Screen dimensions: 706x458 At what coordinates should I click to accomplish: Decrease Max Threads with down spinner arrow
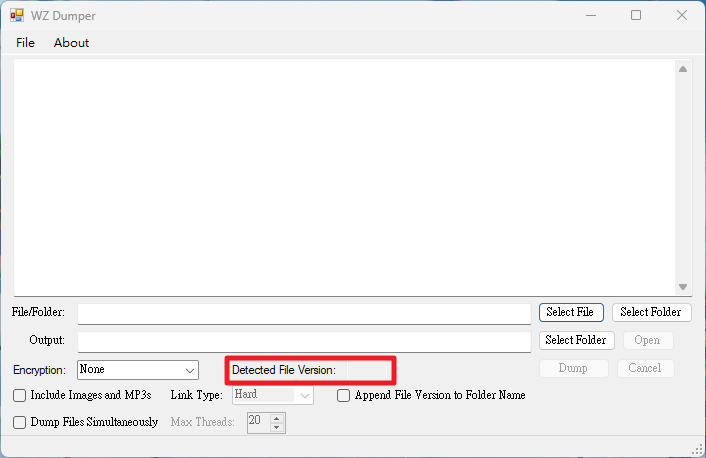point(277,427)
